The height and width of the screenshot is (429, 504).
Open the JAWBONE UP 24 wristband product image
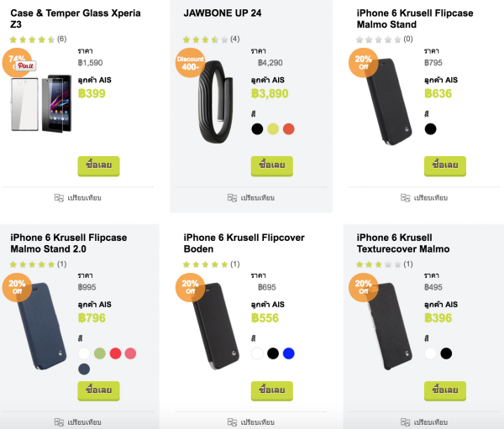[215, 102]
